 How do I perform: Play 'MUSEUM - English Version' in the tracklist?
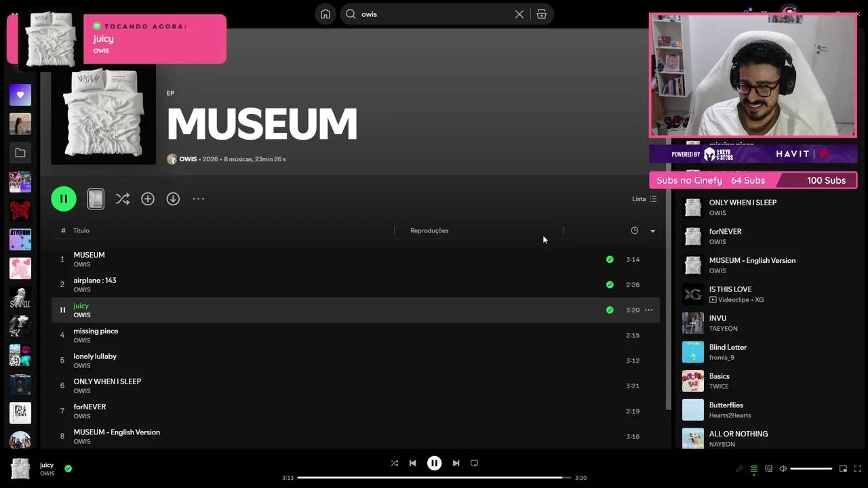[x=355, y=436]
